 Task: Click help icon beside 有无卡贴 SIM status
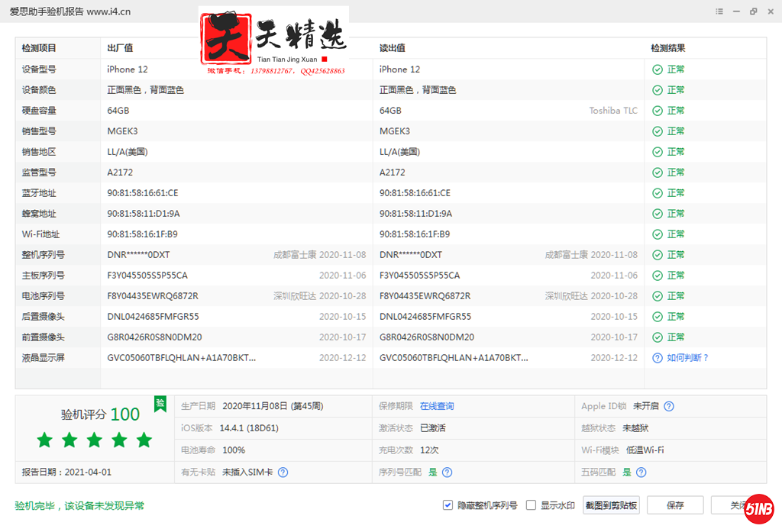coord(283,472)
